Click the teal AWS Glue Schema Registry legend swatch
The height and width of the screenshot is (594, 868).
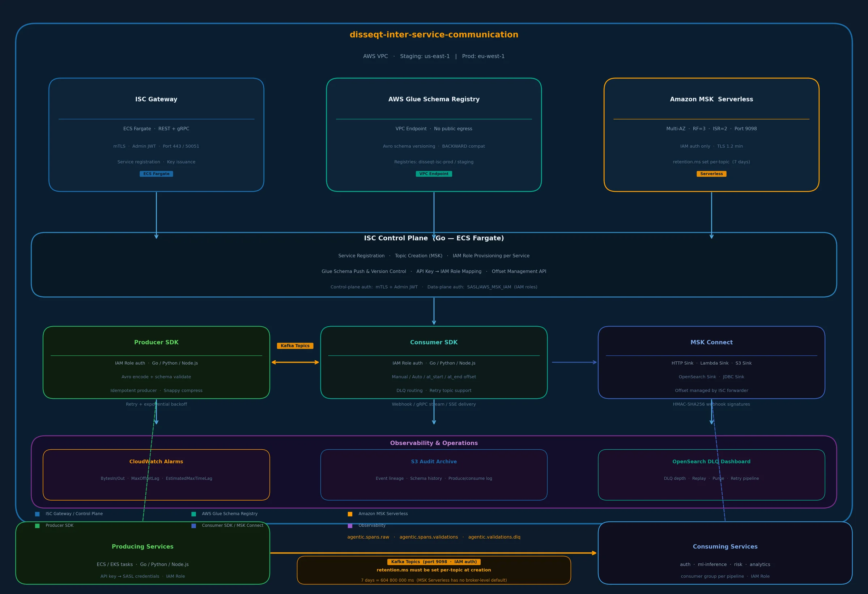coord(193,514)
